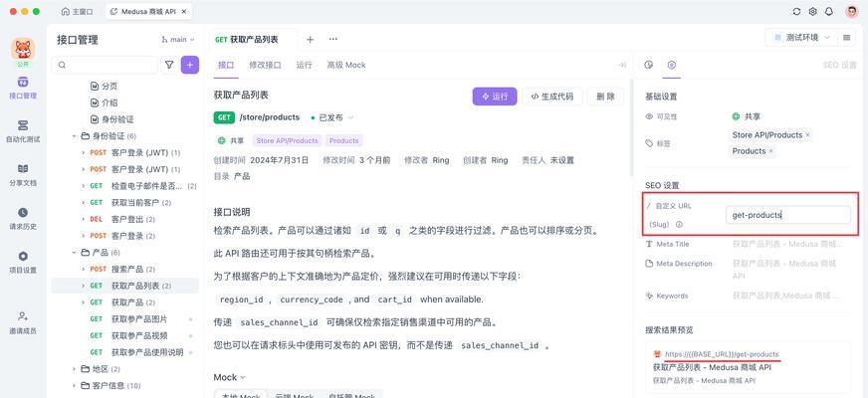Click the refresh icon in the title bar
The image size is (868, 398).
tap(796, 11)
